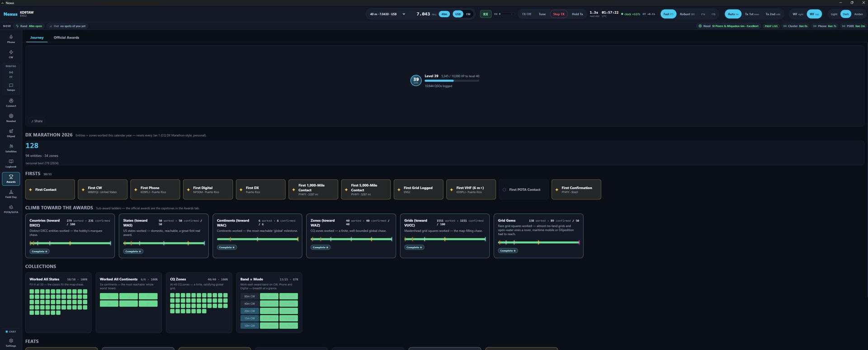The image size is (868, 350).
Task: Select Robust DX1 mode
Action: pyautogui.click(x=687, y=14)
